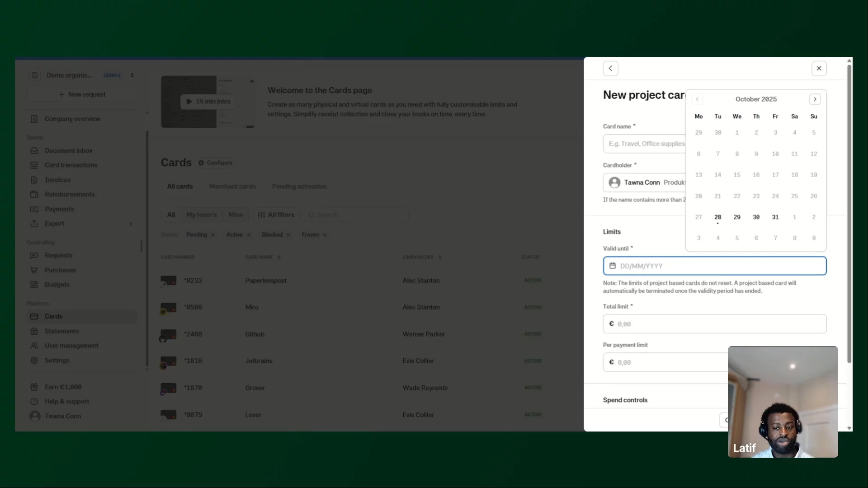This screenshot has height=488, width=868.
Task: Switch to the Merchant cards tab
Action: [x=232, y=186]
